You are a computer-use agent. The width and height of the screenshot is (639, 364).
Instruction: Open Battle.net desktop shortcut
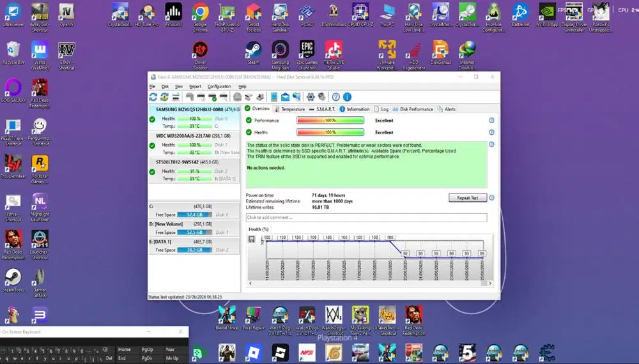tap(520, 15)
